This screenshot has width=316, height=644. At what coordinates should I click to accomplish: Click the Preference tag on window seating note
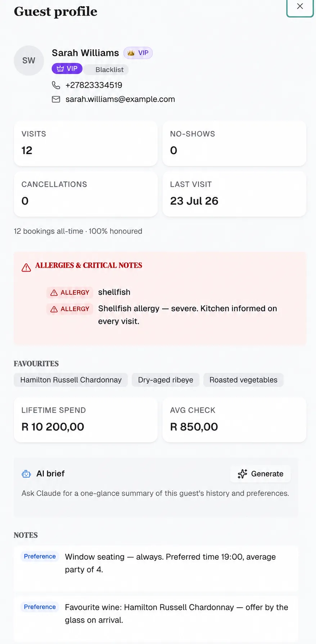point(40,557)
